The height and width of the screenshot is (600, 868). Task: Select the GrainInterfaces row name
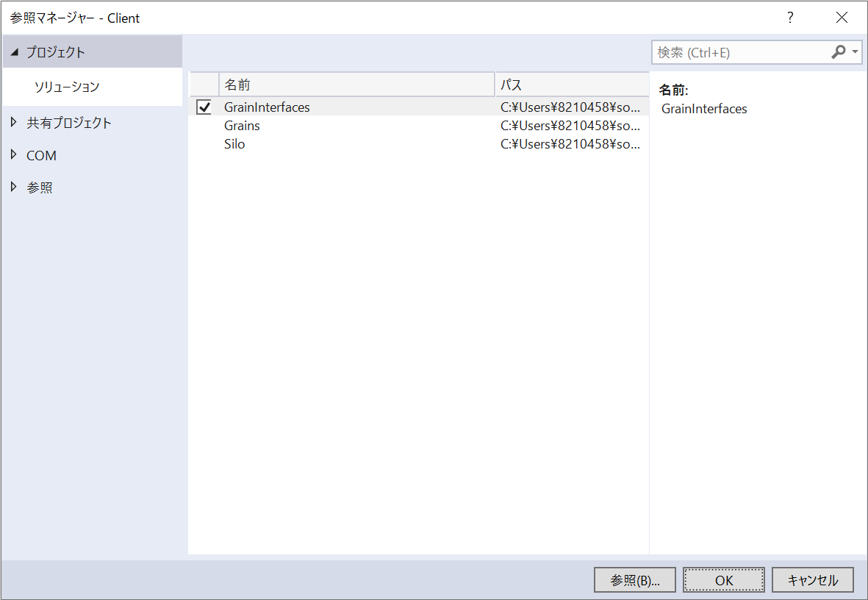(x=267, y=107)
